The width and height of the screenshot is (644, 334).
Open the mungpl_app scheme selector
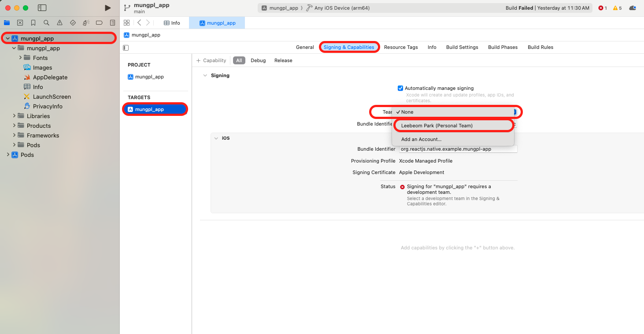pos(279,8)
